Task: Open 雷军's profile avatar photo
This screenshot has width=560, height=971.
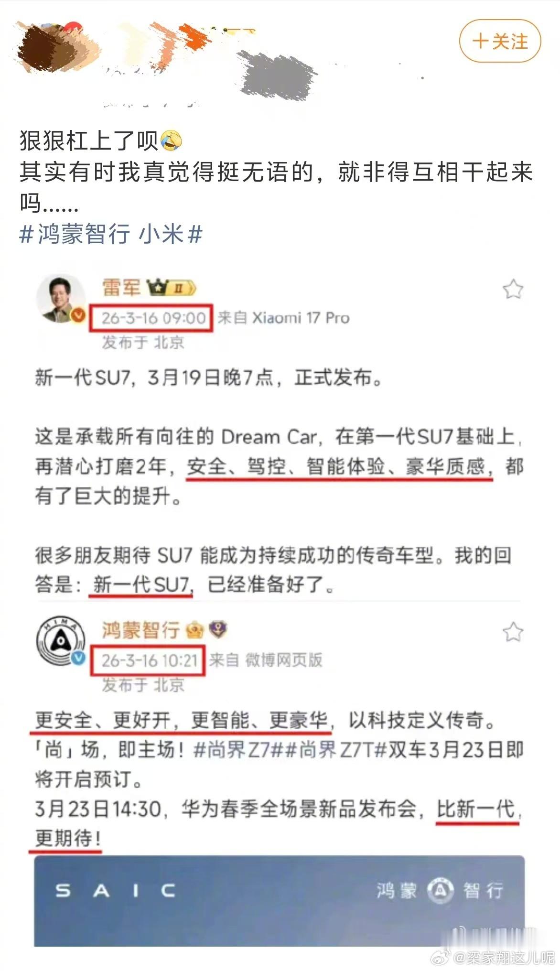Action: tap(61, 298)
